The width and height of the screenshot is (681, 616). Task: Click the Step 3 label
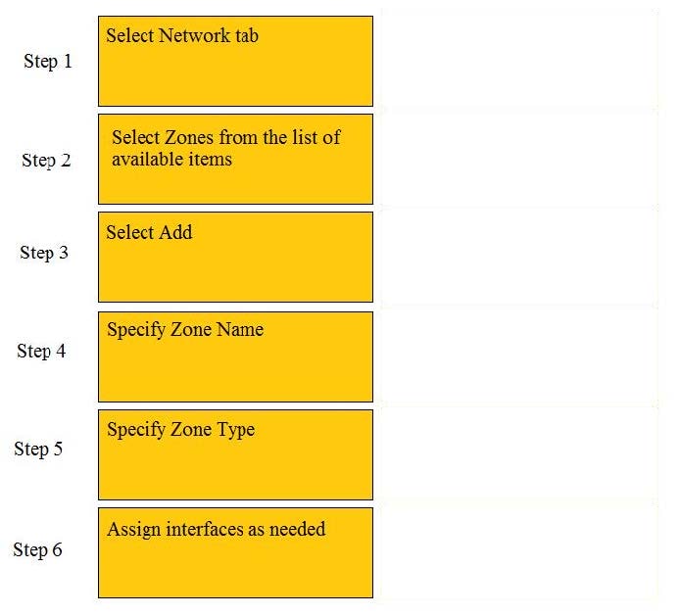(44, 253)
